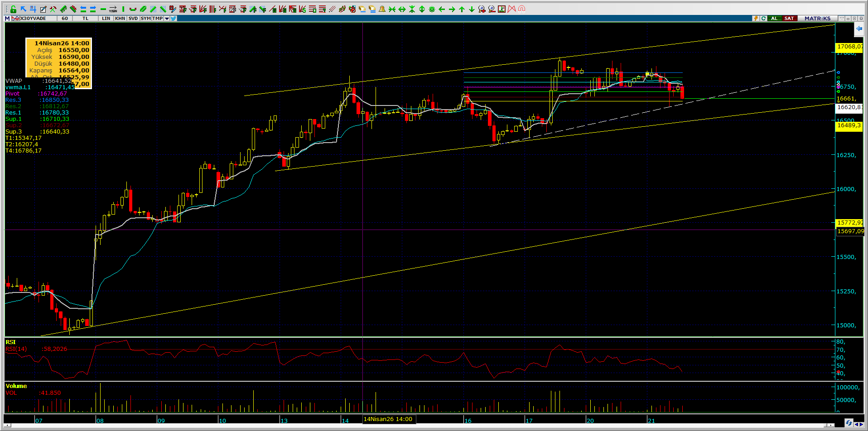Toggle the LIN linear scale option
Image resolution: width=868 pixels, height=431 pixels.
[106, 19]
